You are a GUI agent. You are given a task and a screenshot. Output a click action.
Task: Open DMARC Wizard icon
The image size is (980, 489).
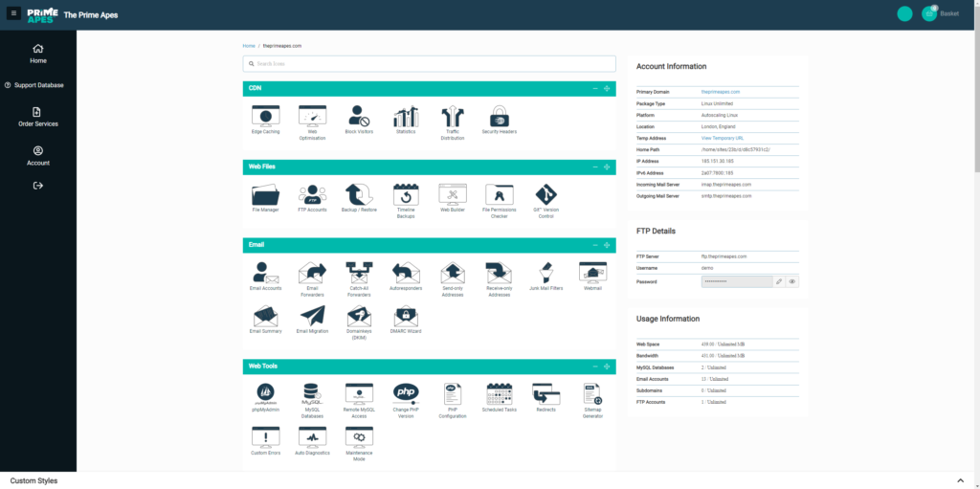coord(406,319)
